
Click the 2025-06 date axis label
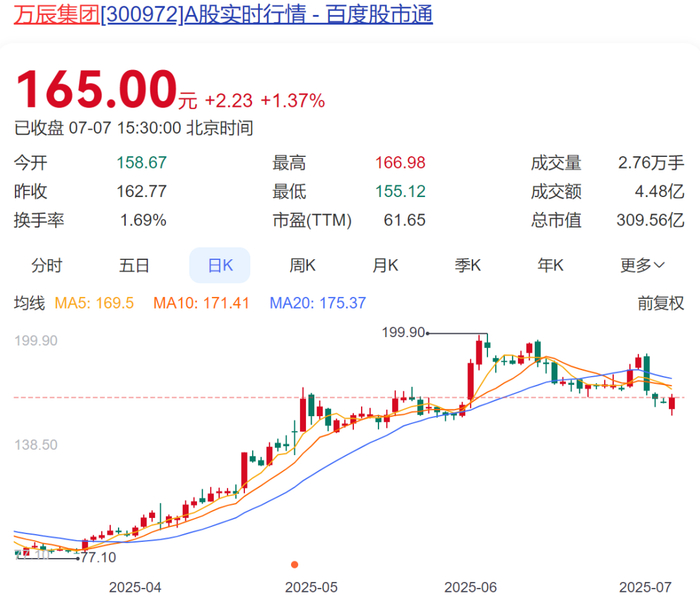[471, 587]
